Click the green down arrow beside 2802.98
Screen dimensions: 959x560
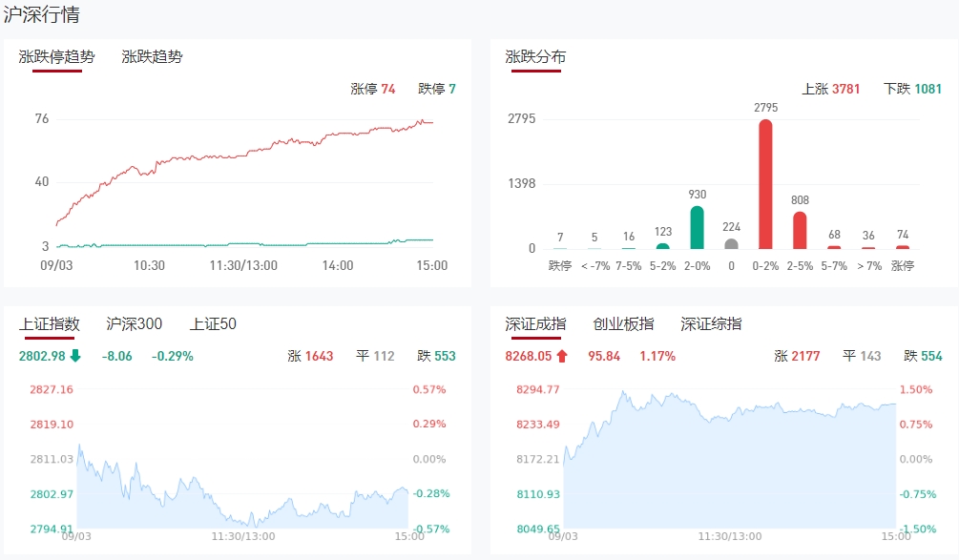75,357
